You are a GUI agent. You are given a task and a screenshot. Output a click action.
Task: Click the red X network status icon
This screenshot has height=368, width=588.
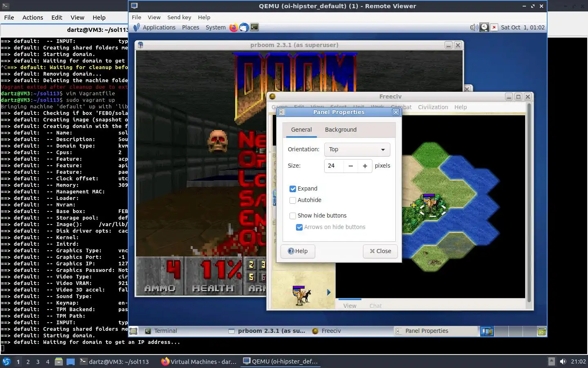point(494,27)
